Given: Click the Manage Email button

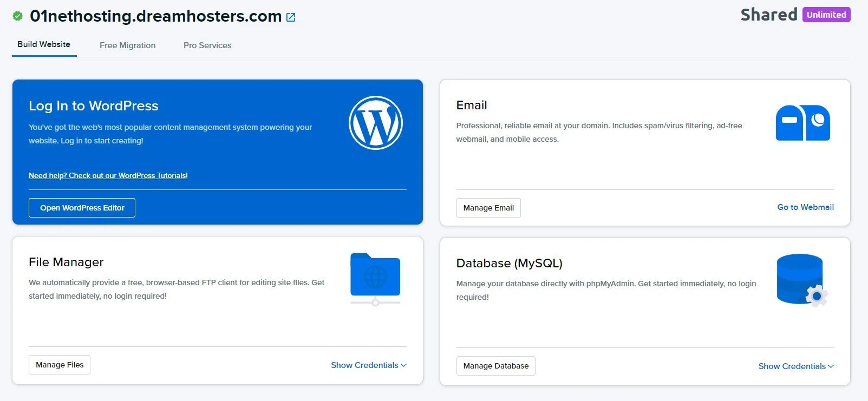Looking at the screenshot, I should coord(488,208).
